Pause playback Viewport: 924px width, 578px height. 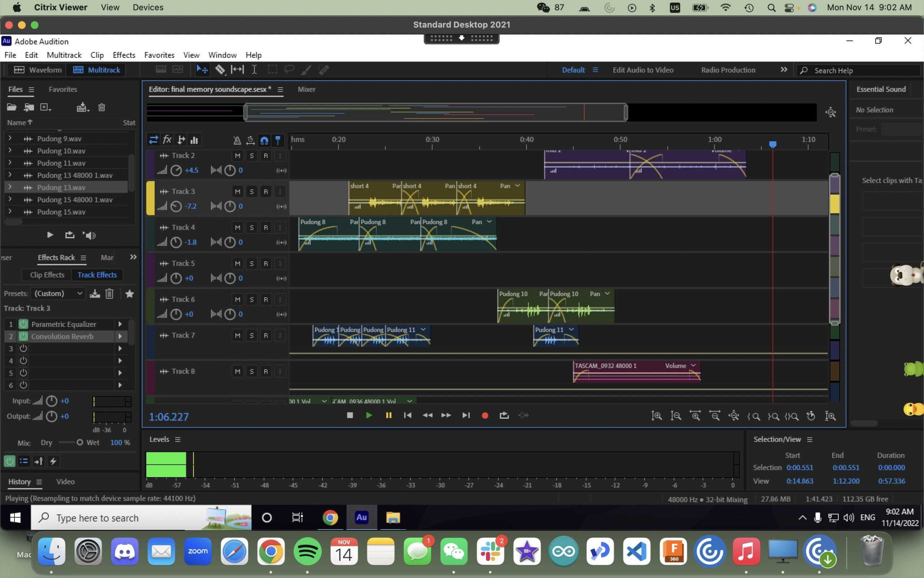388,415
